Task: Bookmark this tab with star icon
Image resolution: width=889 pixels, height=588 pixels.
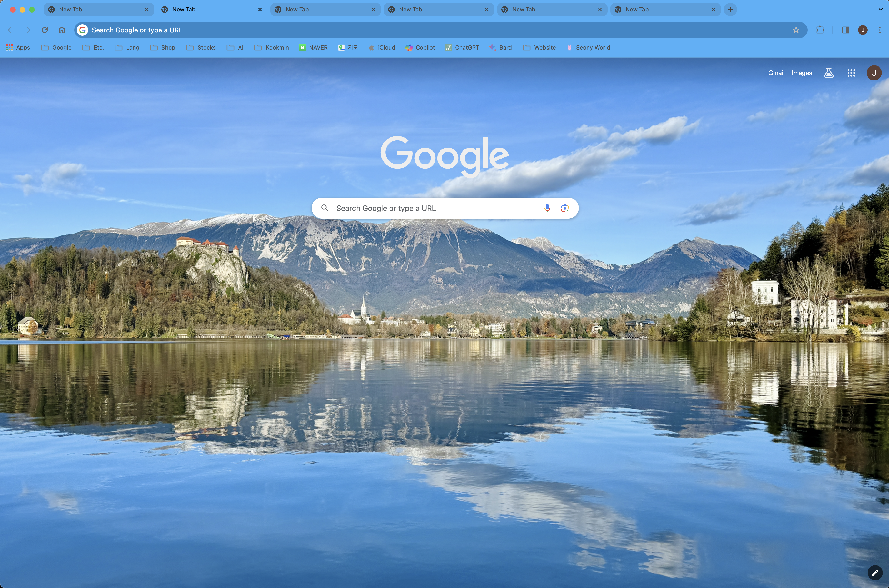Action: tap(796, 30)
